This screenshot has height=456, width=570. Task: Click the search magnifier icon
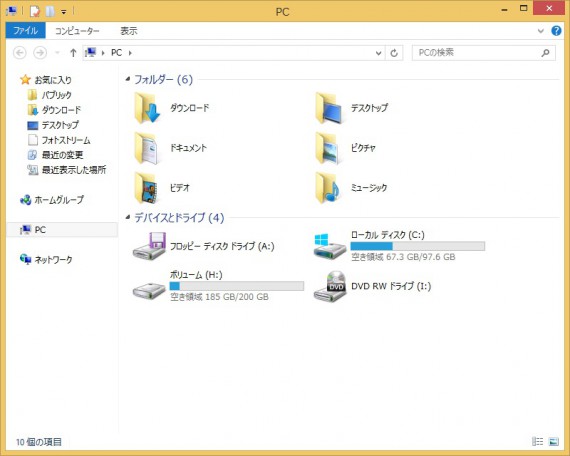click(545, 53)
